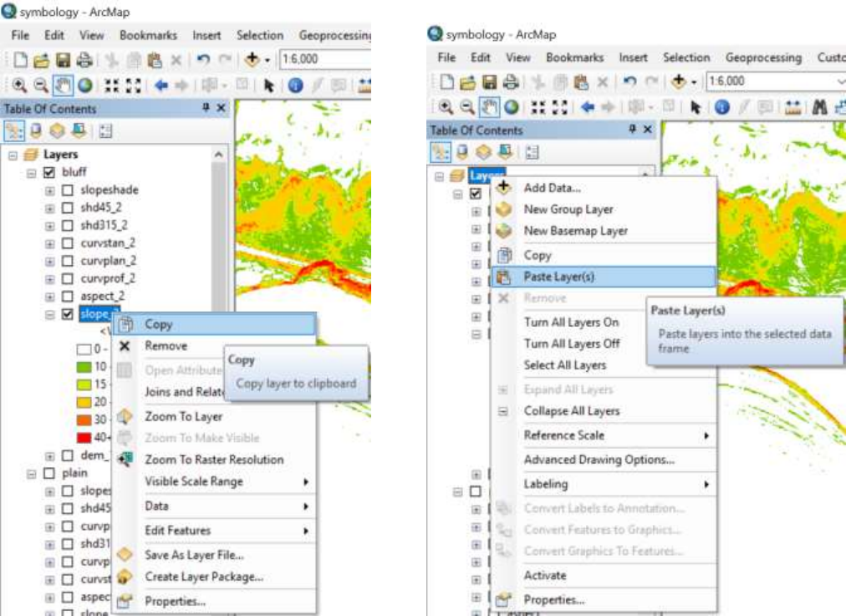Click List By Drawing Order in left TOC
This screenshot has height=616, width=846.
[14, 131]
